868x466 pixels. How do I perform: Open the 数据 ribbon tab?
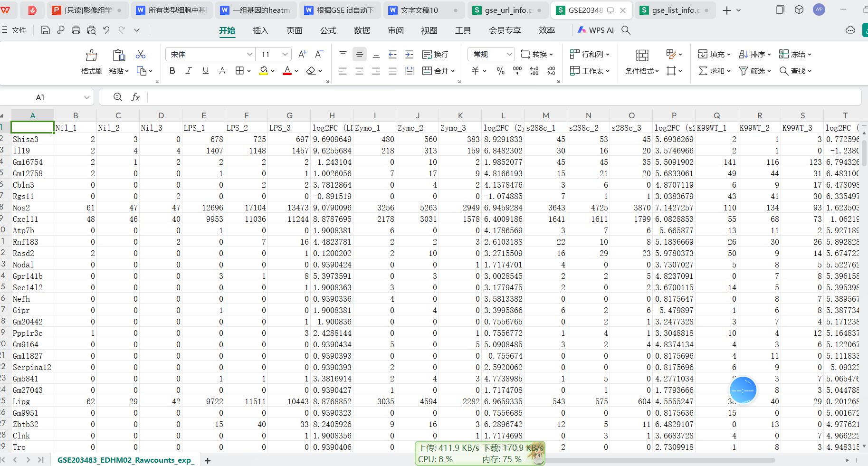pyautogui.click(x=362, y=30)
